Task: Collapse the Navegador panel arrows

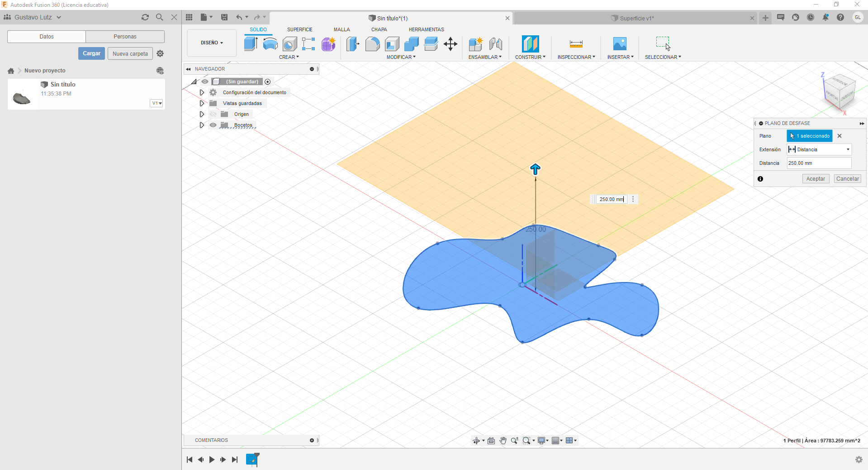Action: [x=188, y=69]
